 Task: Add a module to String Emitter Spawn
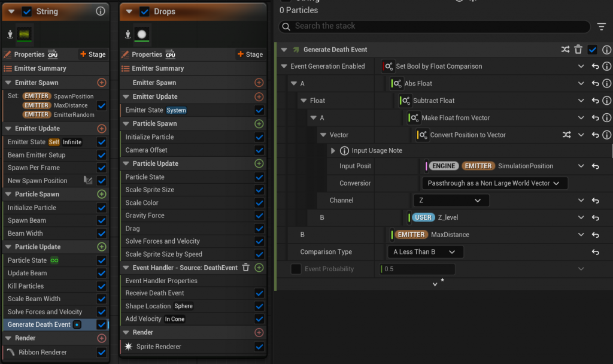(101, 83)
